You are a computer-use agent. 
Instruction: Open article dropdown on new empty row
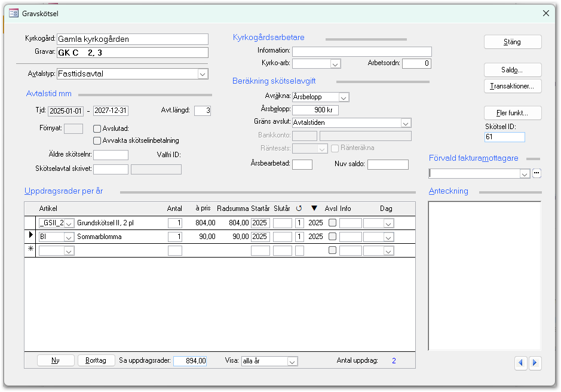pos(69,251)
